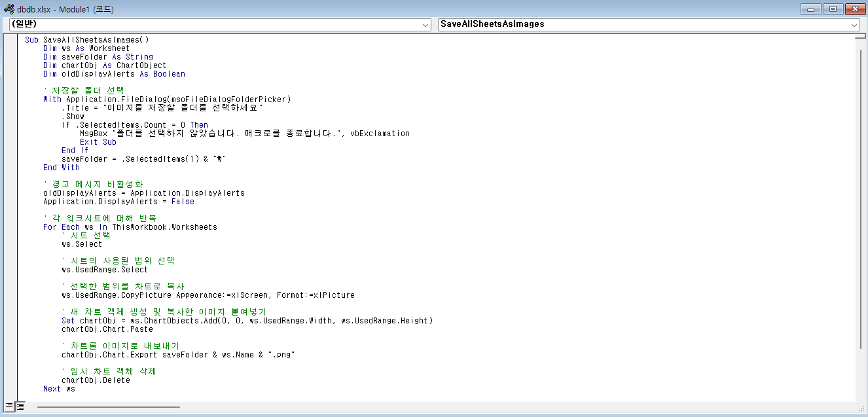Click 'saveFolder = .SelectedItems(1)' line
Image resolution: width=868 pixels, height=417 pixels.
pyautogui.click(x=144, y=159)
